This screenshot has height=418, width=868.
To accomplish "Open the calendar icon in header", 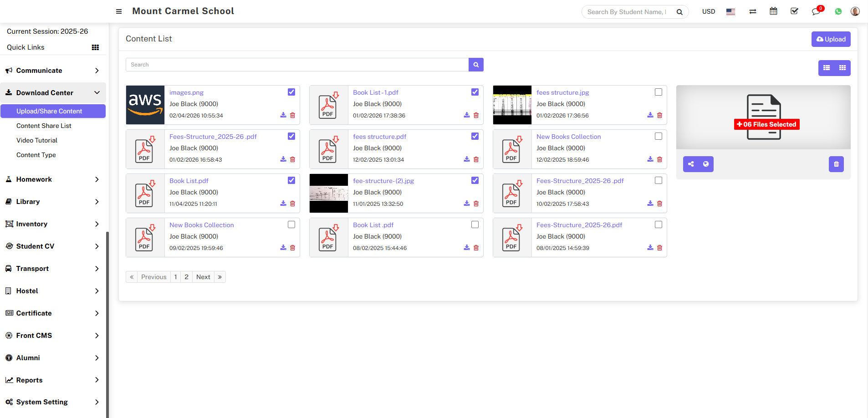I will [x=773, y=11].
